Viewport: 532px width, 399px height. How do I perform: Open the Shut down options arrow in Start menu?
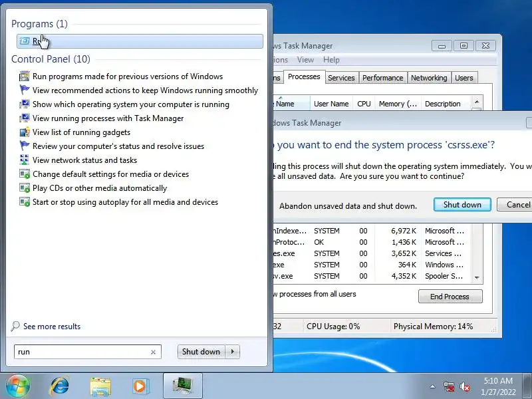233,352
